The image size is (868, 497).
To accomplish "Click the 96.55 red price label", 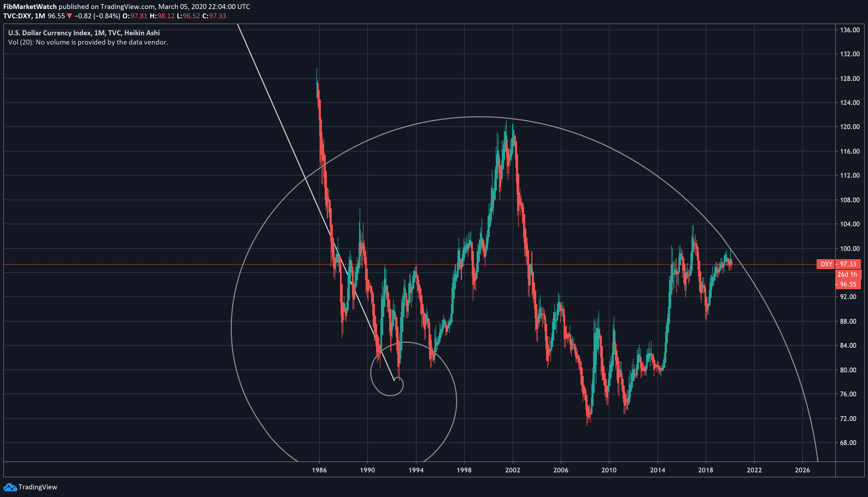I will (848, 284).
